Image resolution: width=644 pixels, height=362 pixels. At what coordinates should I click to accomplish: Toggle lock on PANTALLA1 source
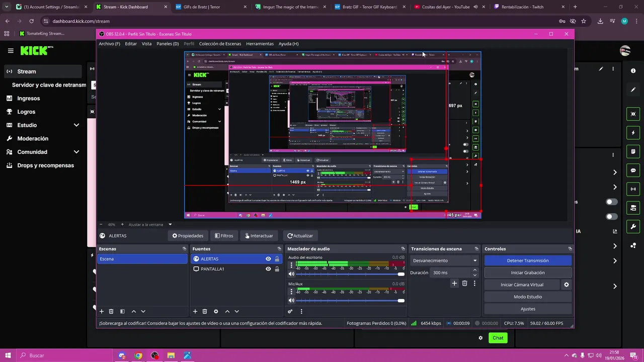tap(277, 269)
